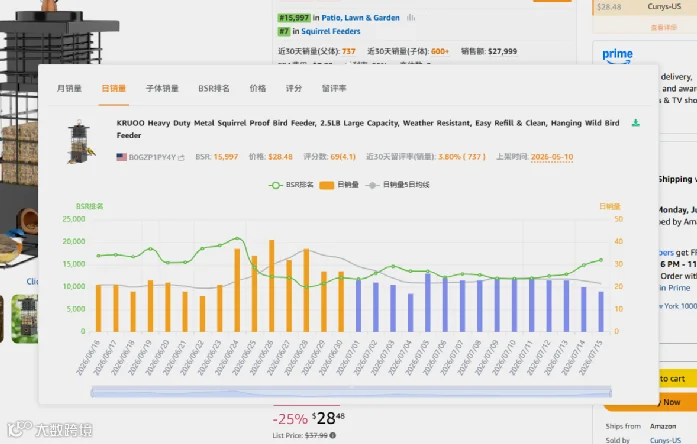Click the orange bar for 2026/06/26
Image resolution: width=697 pixels, height=444 pixels.
point(272,286)
